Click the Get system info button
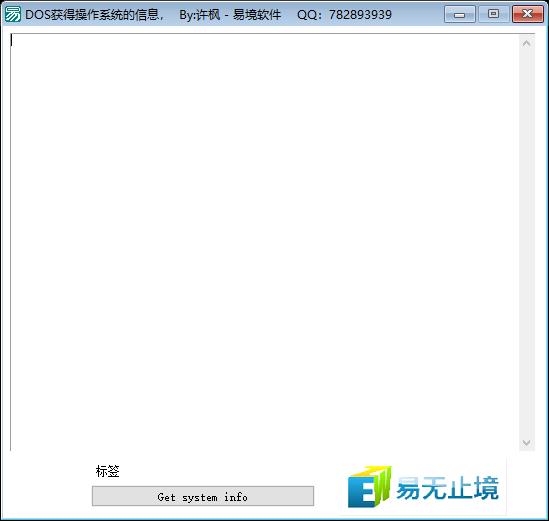The image size is (549, 521). 203,496
